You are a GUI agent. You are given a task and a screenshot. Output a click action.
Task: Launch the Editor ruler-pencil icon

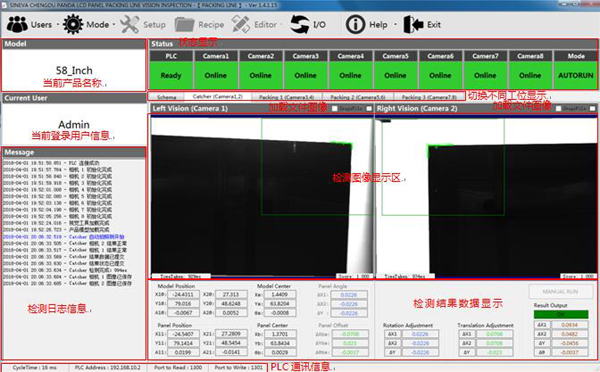point(241,24)
